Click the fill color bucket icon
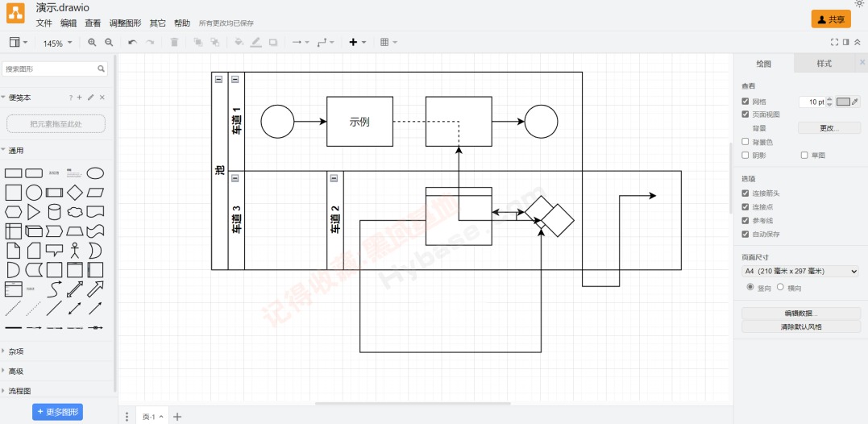868x424 pixels. pyautogui.click(x=239, y=43)
